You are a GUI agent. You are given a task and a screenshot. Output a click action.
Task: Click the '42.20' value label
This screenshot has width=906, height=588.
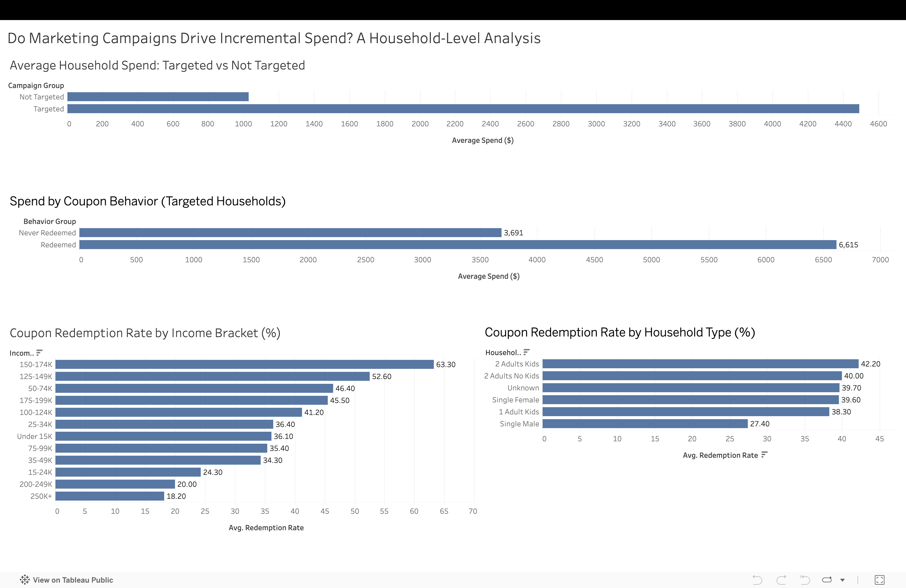click(871, 364)
